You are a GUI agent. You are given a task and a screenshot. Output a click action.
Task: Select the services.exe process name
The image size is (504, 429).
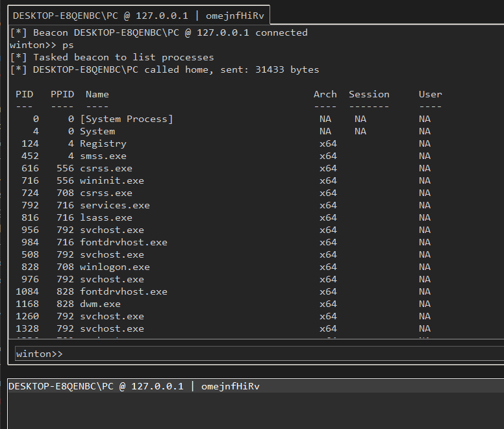point(115,205)
